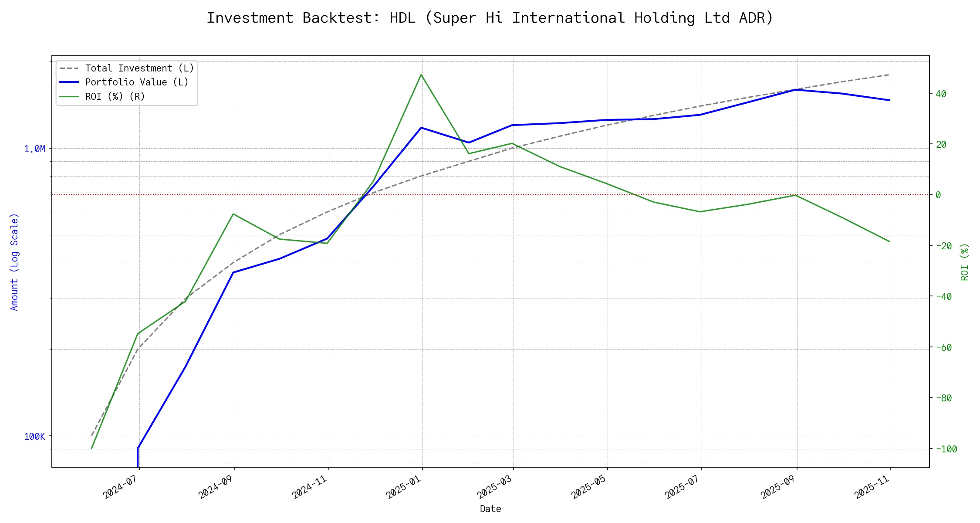Viewport: 980px width, 523px height.
Task: Click the ROI (%) right axis title
Action: click(964, 262)
